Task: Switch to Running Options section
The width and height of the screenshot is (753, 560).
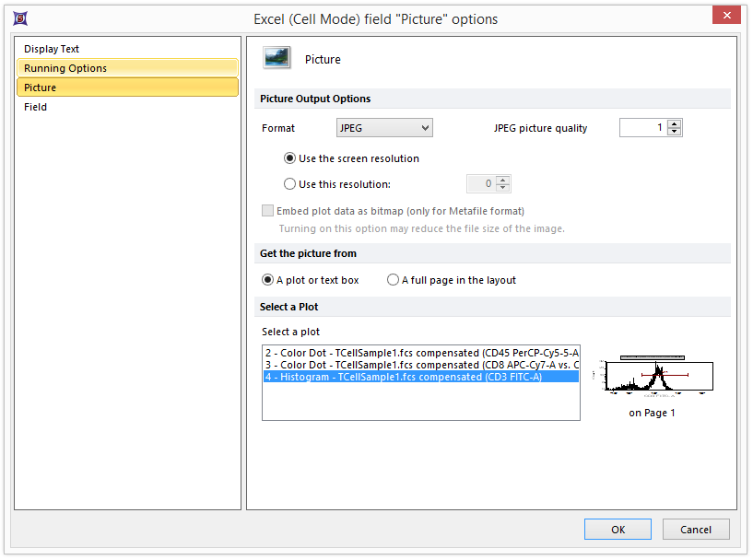Action: (x=65, y=68)
